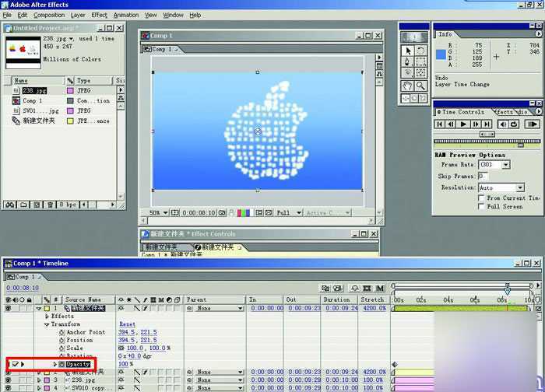Click the jog shuttle slider in Time Controls
This screenshot has height=392, width=545.
pos(487,135)
